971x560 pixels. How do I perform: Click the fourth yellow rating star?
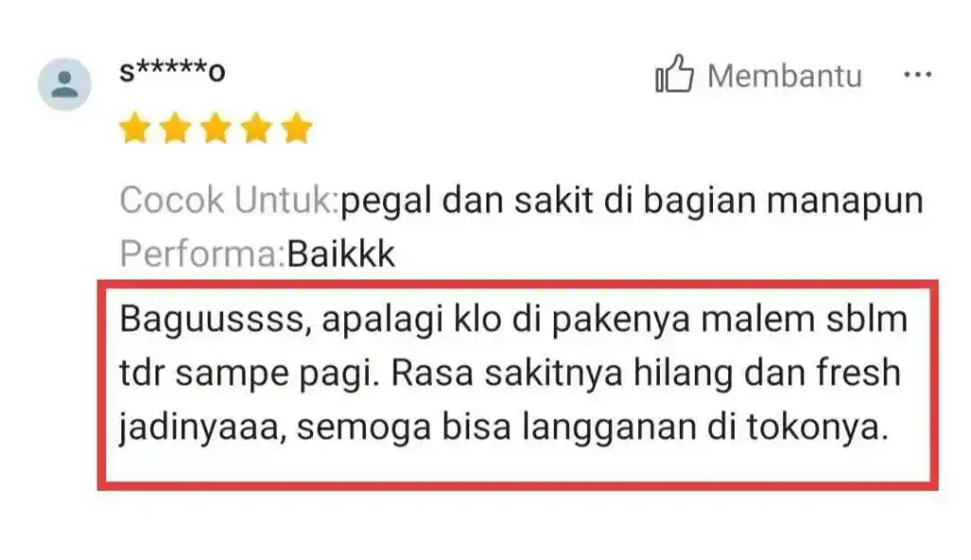(x=256, y=128)
